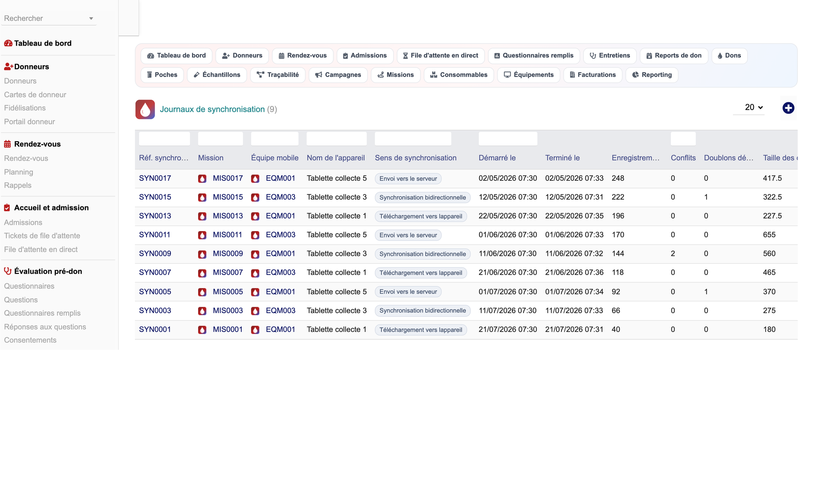Click the team icon beside EQM001 in SYN0009 row
The width and height of the screenshot is (815, 504).
255,254
